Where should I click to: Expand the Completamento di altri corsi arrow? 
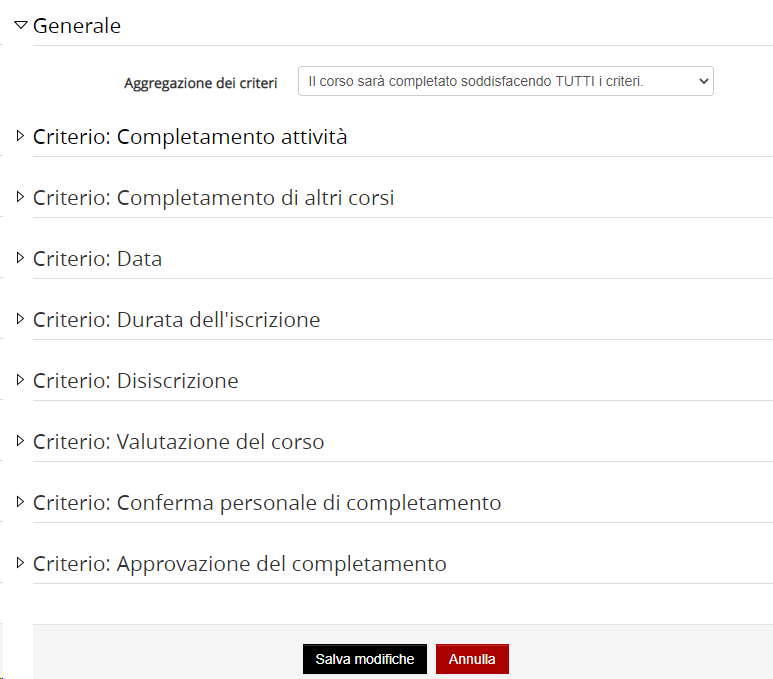pyautogui.click(x=20, y=197)
